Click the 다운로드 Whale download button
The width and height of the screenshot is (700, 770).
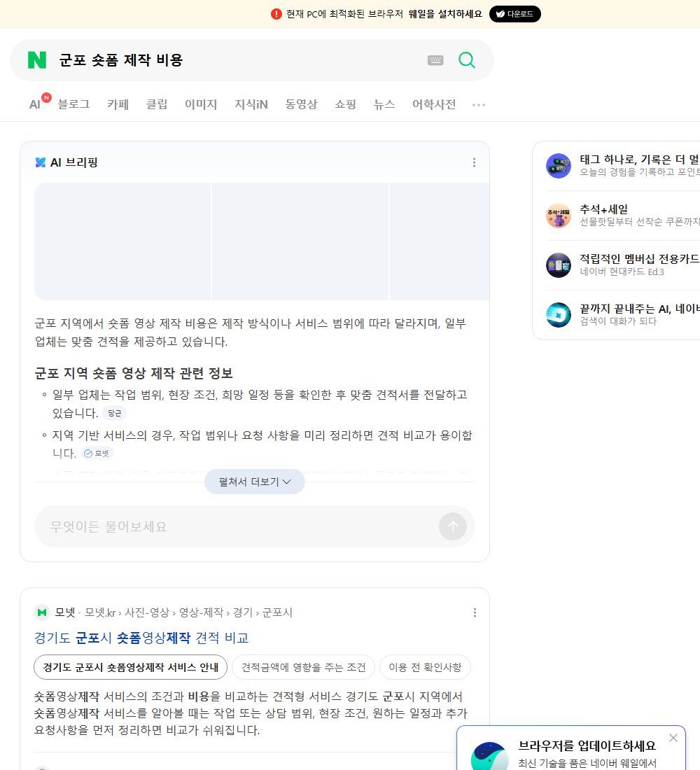514,14
